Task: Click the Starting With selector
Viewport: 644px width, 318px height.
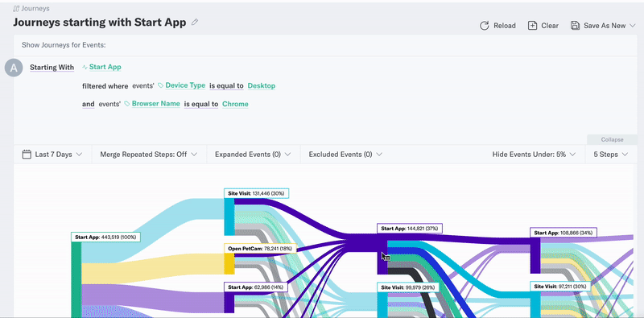Action: [52, 68]
